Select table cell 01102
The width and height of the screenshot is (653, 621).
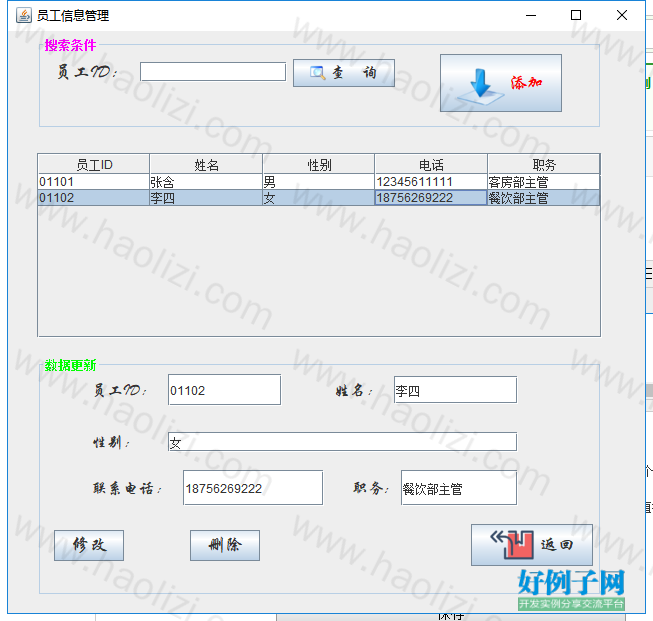point(94,198)
